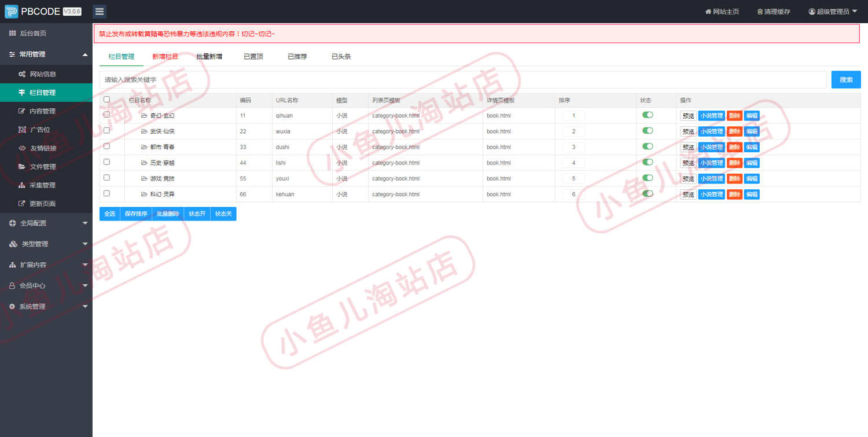
Task: Switch to the 批量新增 tab
Action: [x=209, y=57]
